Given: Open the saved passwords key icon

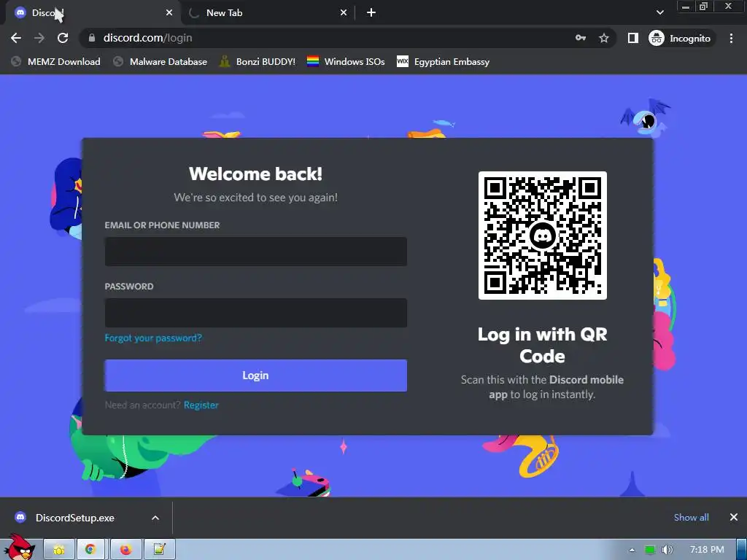Looking at the screenshot, I should tap(580, 38).
